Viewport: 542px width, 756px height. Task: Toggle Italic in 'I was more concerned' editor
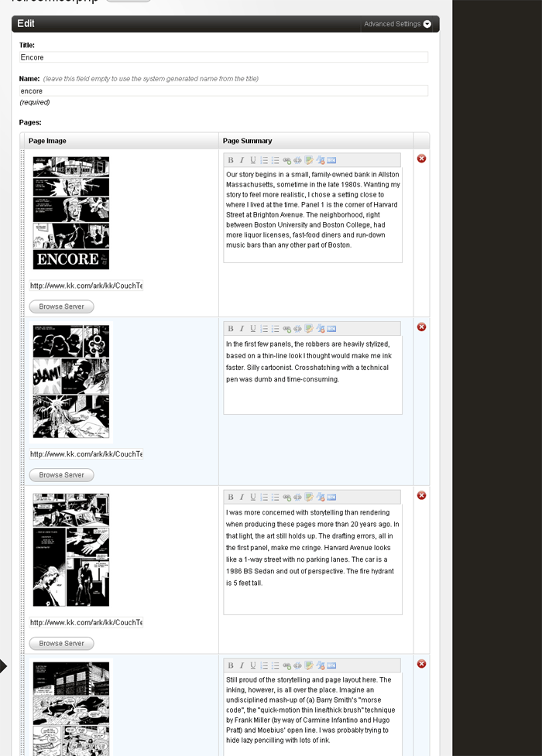(242, 497)
